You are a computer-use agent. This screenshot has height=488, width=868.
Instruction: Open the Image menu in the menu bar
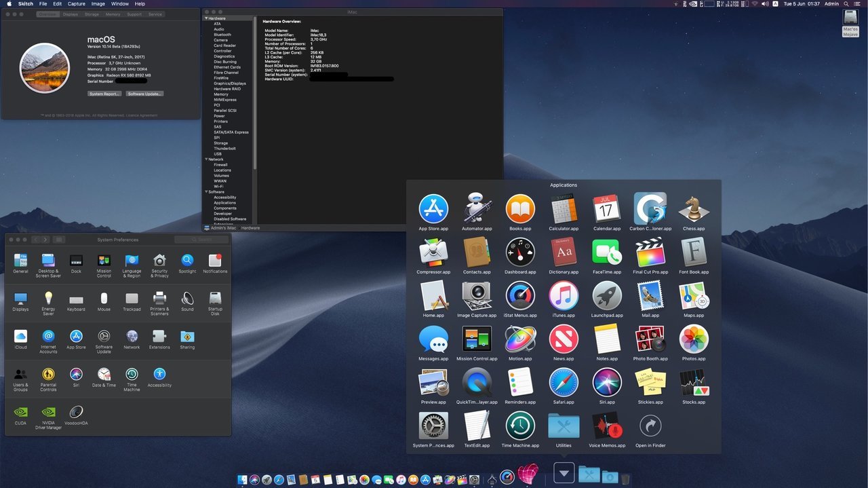(98, 4)
